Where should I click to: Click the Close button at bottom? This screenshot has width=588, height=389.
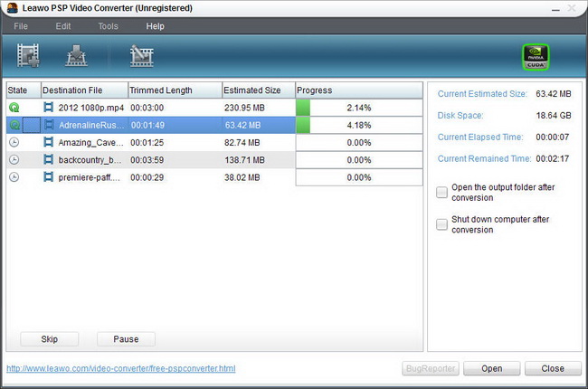[x=553, y=368]
